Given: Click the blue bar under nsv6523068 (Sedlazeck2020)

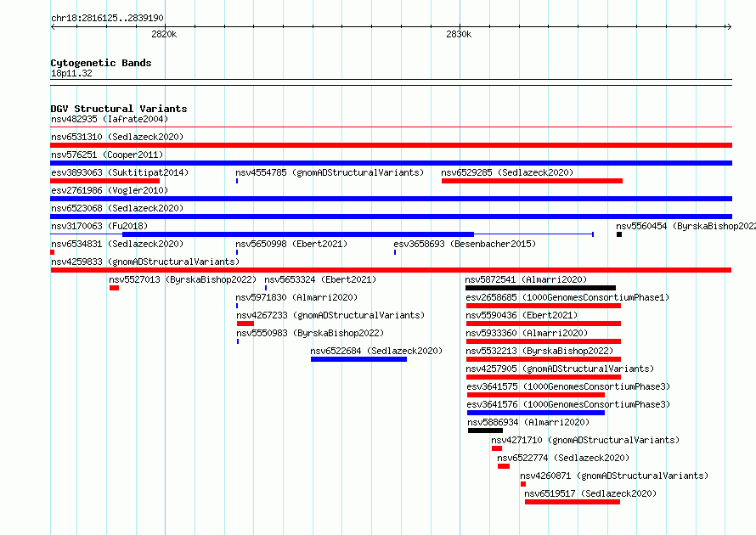Looking at the screenshot, I should [391, 217].
